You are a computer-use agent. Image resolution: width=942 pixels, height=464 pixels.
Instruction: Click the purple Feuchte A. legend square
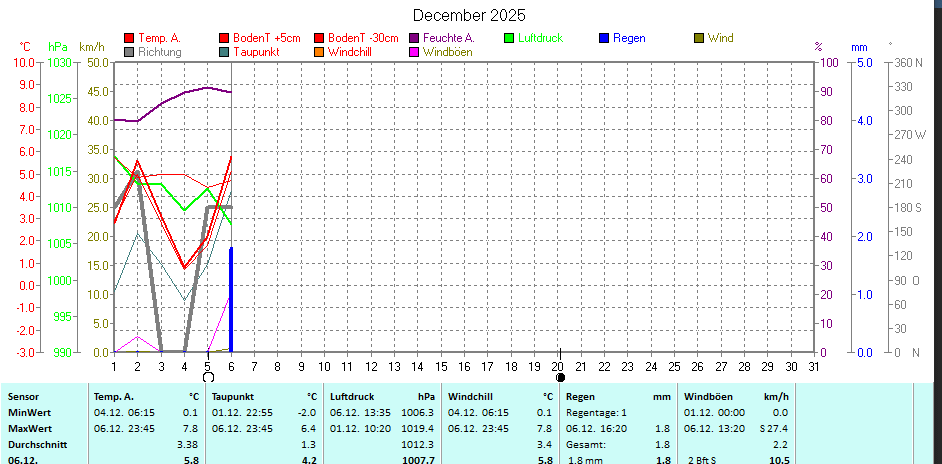click(414, 38)
